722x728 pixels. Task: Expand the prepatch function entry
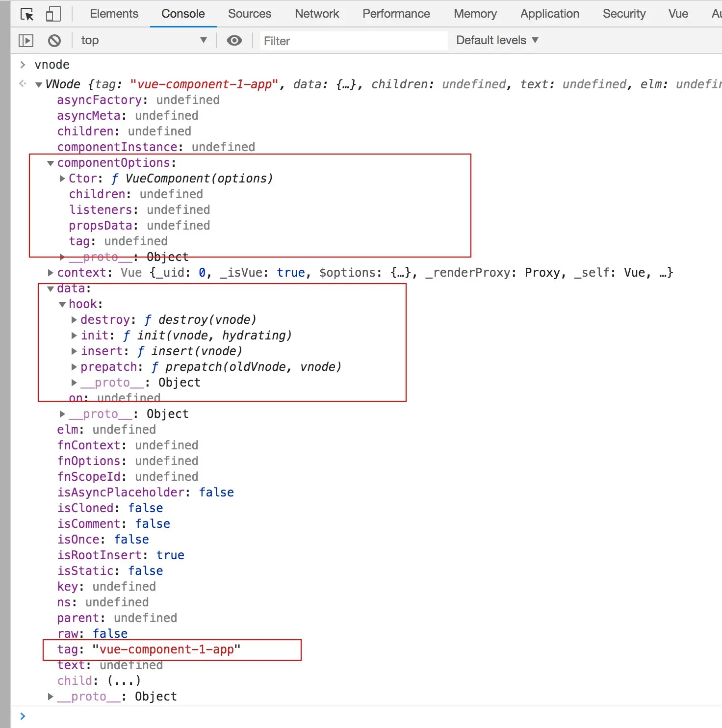tap(74, 367)
